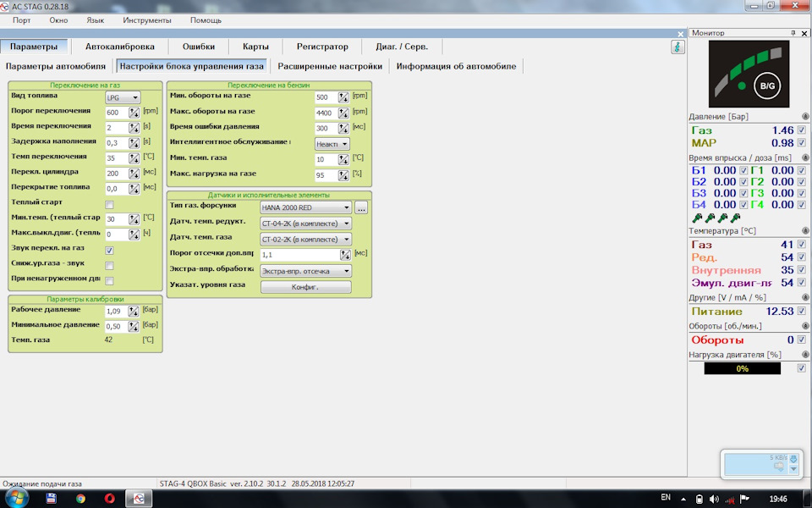Screen dimensions: 812x508
Task: Adjust Макс. обороты на газе spinner
Action: [x=344, y=113]
